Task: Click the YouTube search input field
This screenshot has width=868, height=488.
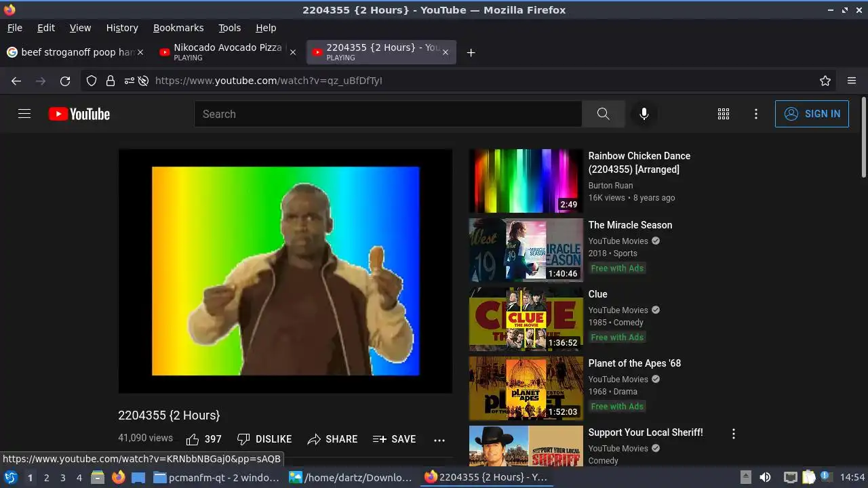Action: point(388,114)
